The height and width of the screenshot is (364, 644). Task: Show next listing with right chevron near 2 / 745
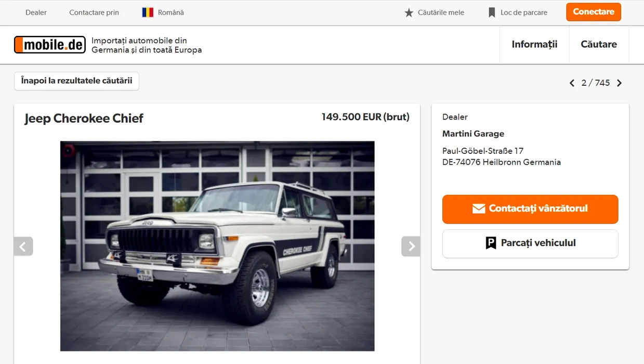[619, 83]
